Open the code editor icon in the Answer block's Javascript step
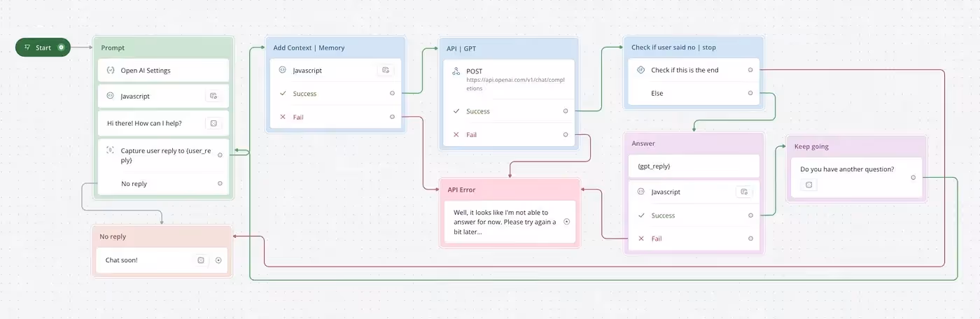Image resolution: width=980 pixels, height=319 pixels. (x=744, y=192)
